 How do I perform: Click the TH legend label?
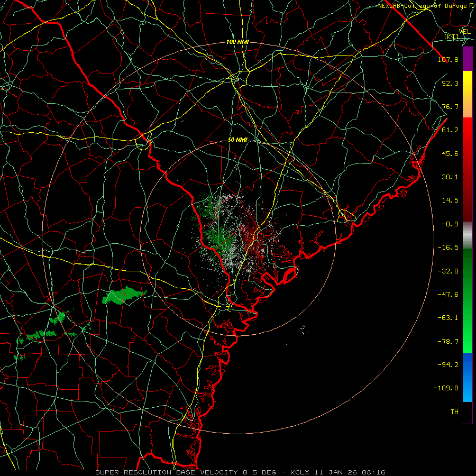coord(454,412)
